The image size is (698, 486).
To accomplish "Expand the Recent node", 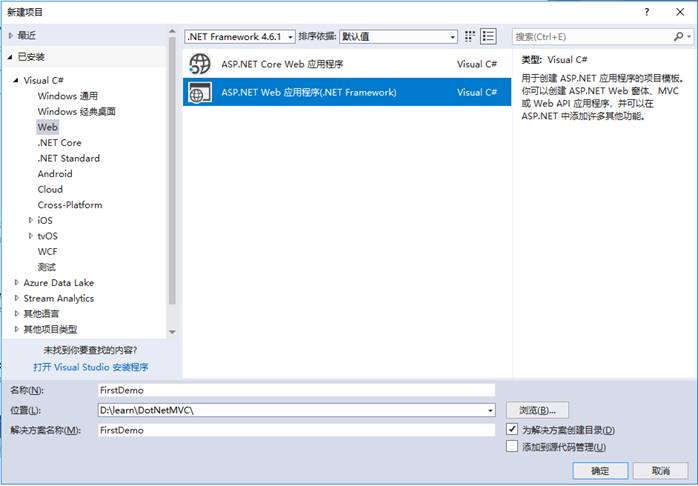I will tap(11, 35).
